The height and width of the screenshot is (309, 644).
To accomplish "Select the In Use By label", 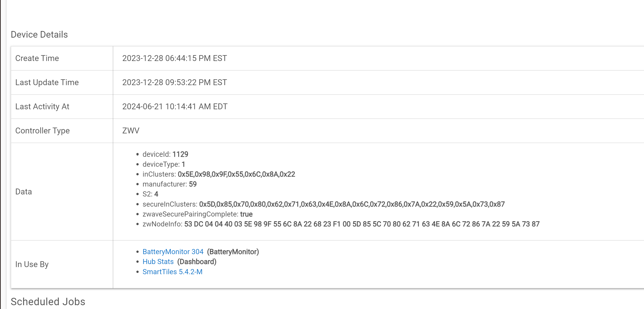I will coord(32,264).
